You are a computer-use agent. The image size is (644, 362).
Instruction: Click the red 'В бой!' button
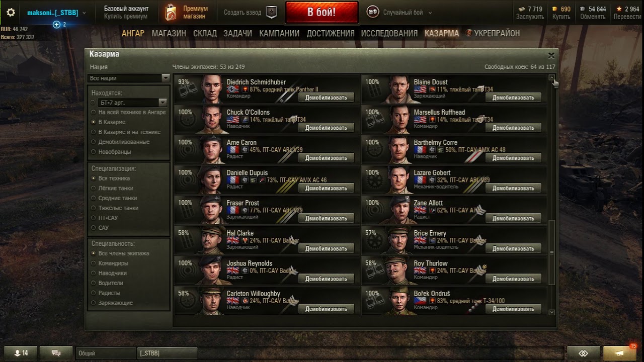(321, 13)
